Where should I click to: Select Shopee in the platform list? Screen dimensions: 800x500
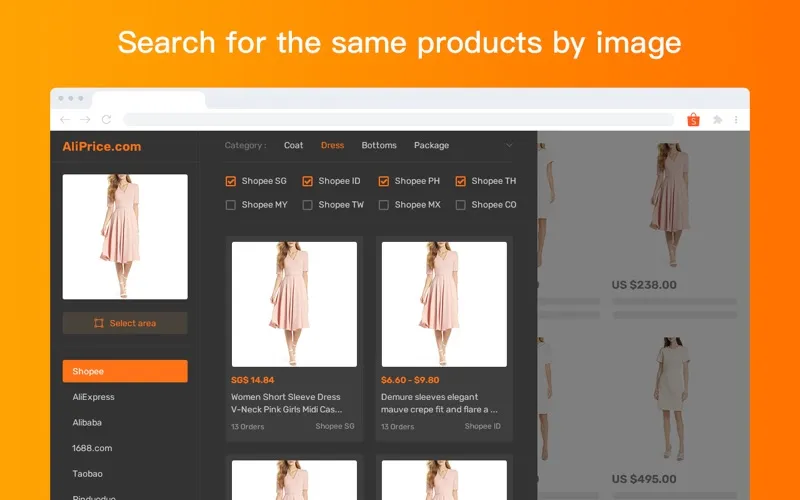pyautogui.click(x=125, y=371)
